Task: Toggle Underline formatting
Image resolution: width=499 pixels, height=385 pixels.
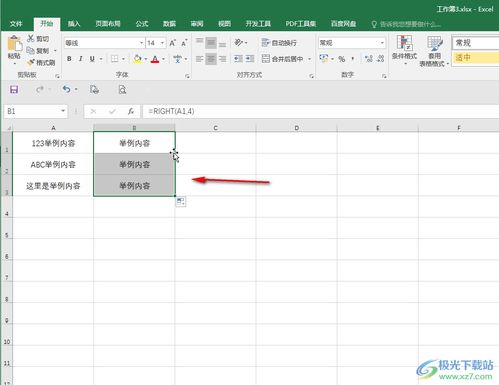Action: pos(92,59)
